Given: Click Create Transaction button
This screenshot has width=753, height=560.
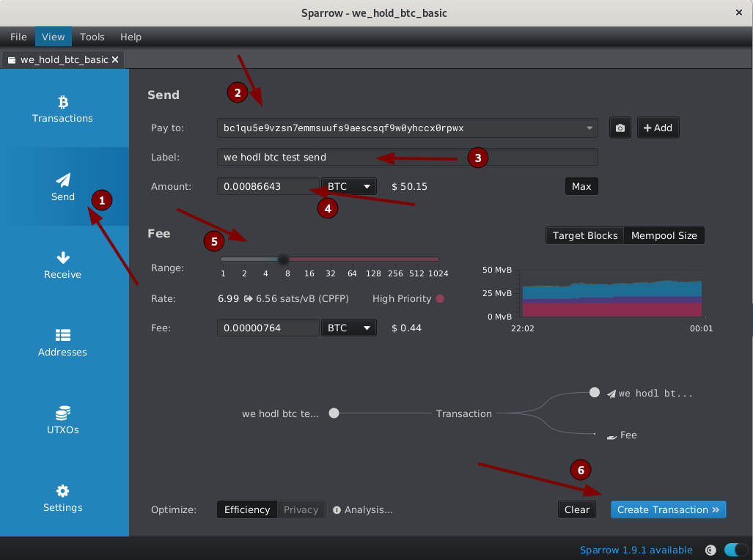Looking at the screenshot, I should point(668,509).
